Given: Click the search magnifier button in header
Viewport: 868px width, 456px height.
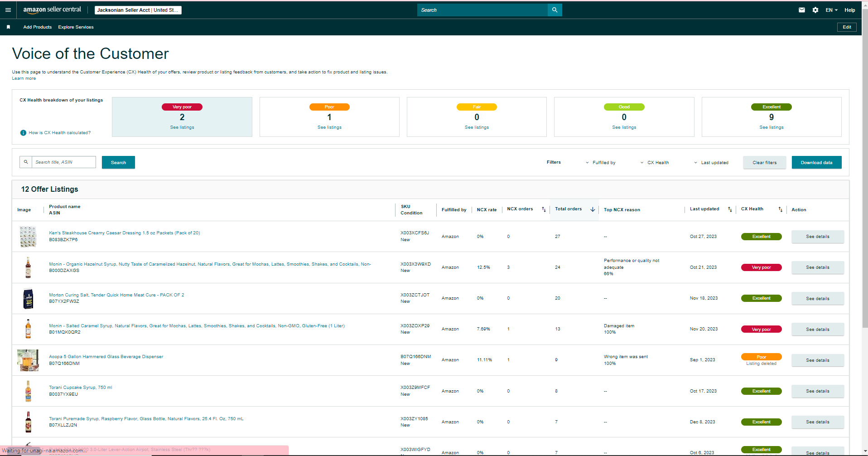Looking at the screenshot, I should (555, 10).
